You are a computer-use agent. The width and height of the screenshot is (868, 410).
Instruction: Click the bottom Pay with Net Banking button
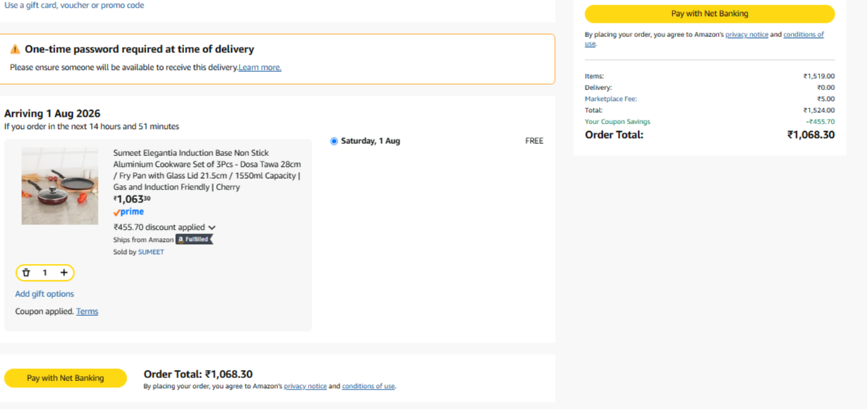pos(65,378)
